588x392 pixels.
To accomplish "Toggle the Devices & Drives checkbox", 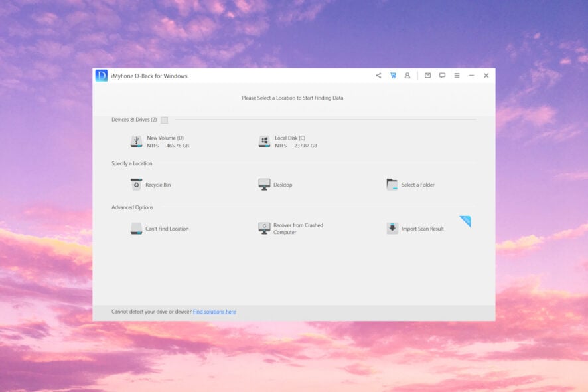I will tap(164, 120).
